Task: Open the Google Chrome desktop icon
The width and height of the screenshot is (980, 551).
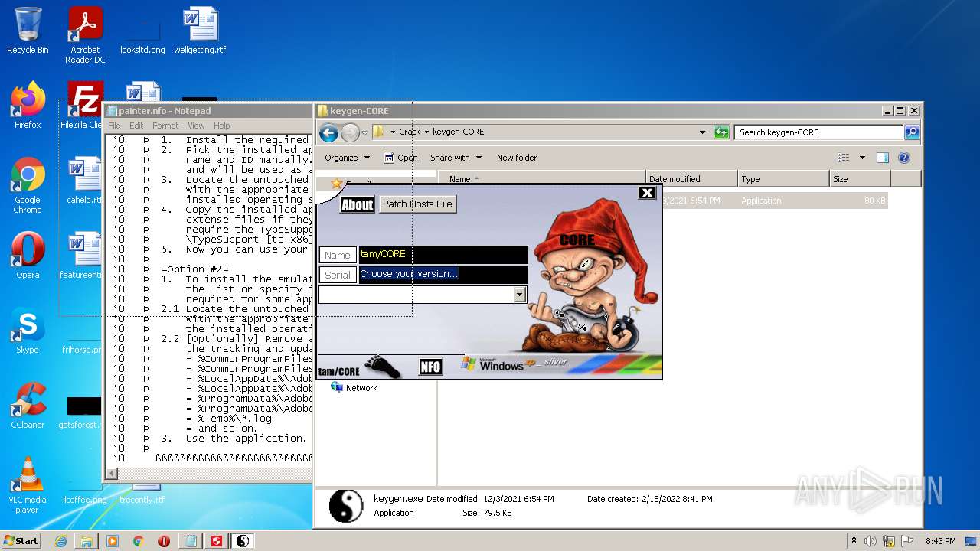Action: click(x=28, y=186)
